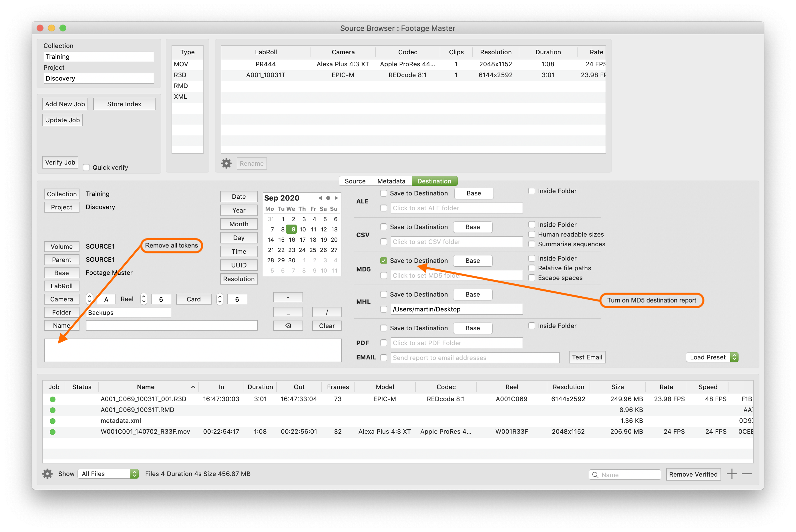Insert underscore separator token
This screenshot has height=532, width=796.
coord(288,312)
